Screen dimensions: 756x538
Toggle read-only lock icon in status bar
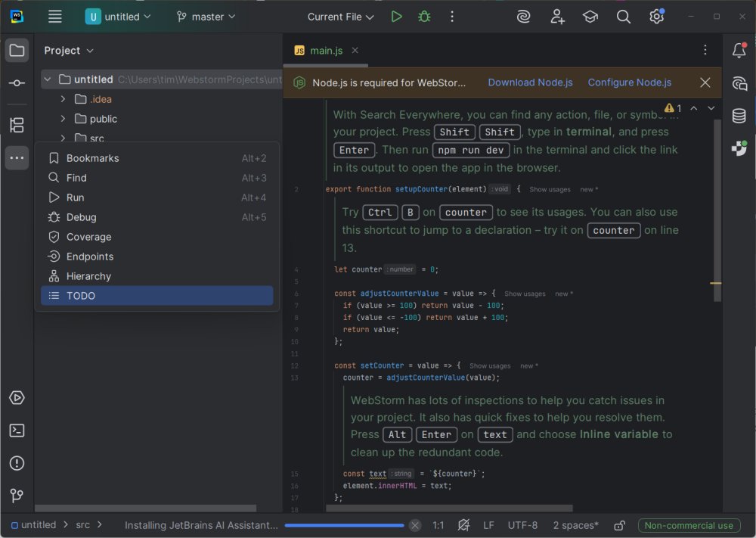(619, 525)
